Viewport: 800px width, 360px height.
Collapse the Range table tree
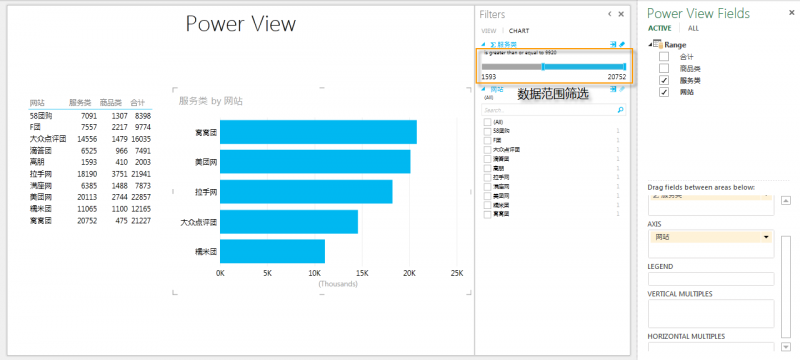(650, 45)
